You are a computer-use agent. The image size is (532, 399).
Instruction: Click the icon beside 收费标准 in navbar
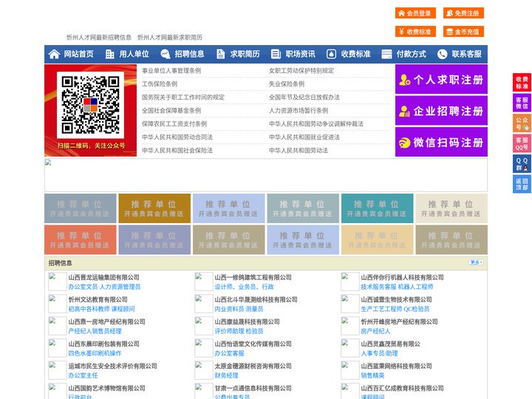[331, 54]
